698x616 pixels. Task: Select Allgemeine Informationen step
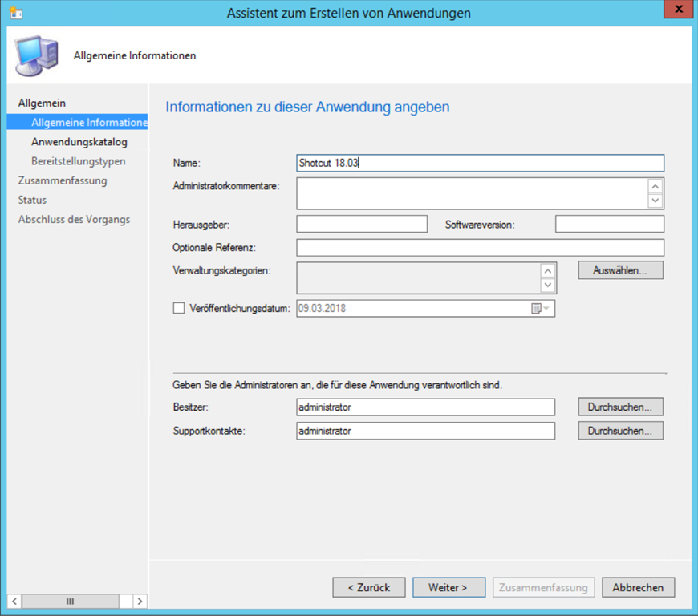tap(88, 123)
